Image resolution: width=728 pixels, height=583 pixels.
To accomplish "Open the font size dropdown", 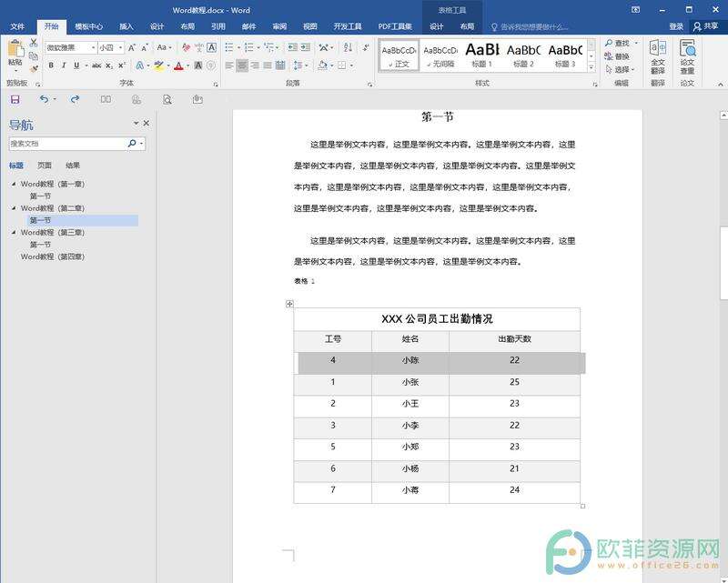I will 120,47.
